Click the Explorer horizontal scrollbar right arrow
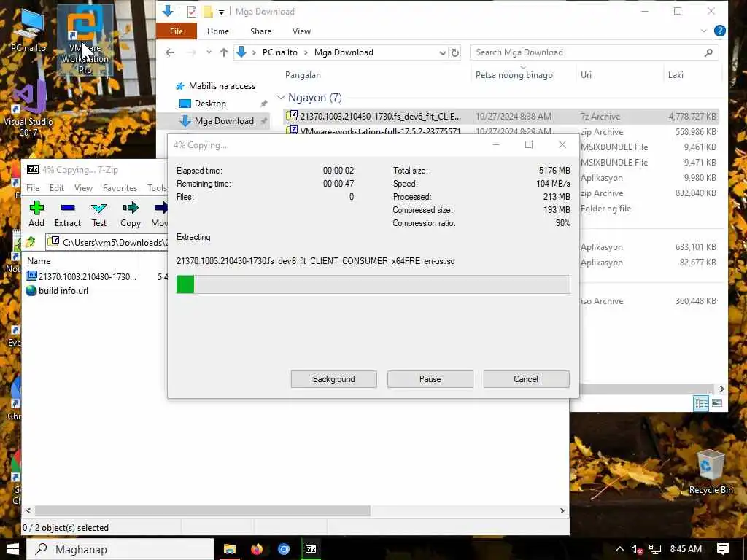747x560 pixels. [x=721, y=389]
